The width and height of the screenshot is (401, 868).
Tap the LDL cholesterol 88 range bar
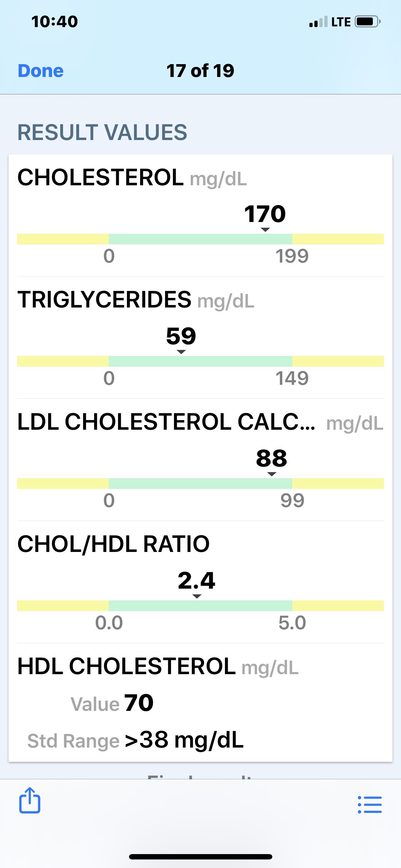[x=200, y=484]
